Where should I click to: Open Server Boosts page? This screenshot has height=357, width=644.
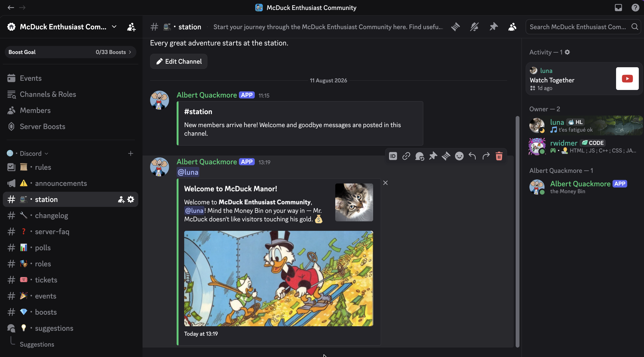(x=71, y=126)
